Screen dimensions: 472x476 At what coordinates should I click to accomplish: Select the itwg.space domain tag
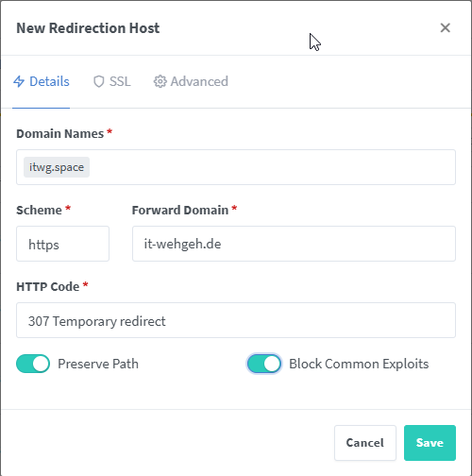[57, 167]
